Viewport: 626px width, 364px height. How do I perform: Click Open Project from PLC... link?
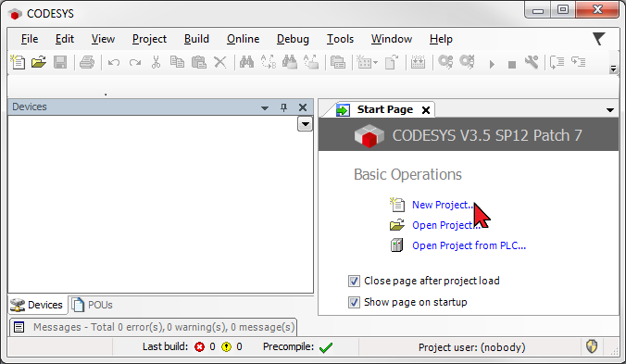(x=469, y=245)
